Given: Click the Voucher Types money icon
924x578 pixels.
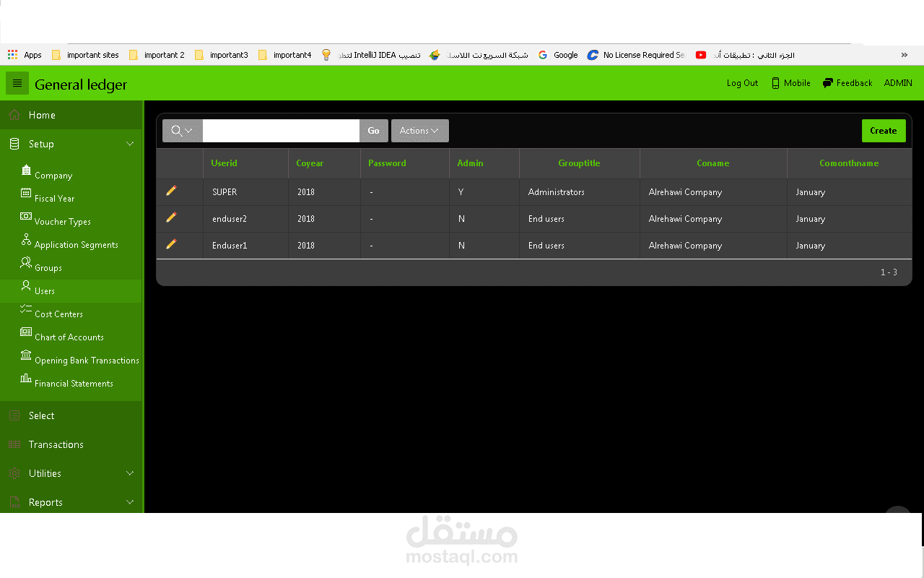Looking at the screenshot, I should (x=26, y=216).
